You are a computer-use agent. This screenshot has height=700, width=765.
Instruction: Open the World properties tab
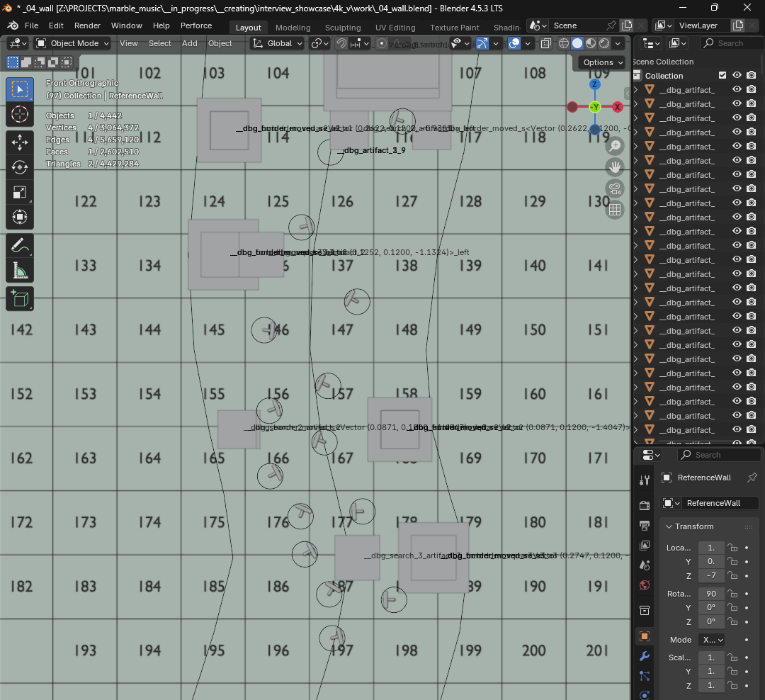[644, 585]
